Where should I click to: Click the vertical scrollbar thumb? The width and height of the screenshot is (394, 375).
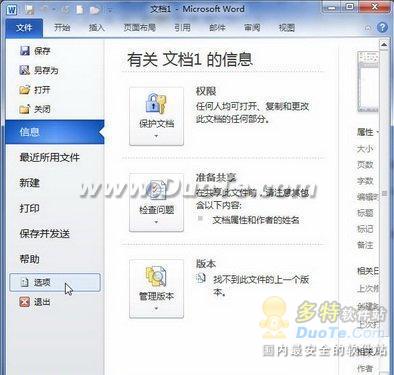384,193
